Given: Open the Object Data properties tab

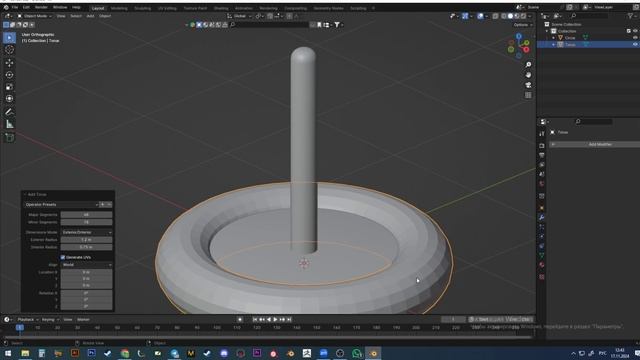Looking at the screenshot, I should click(x=542, y=256).
